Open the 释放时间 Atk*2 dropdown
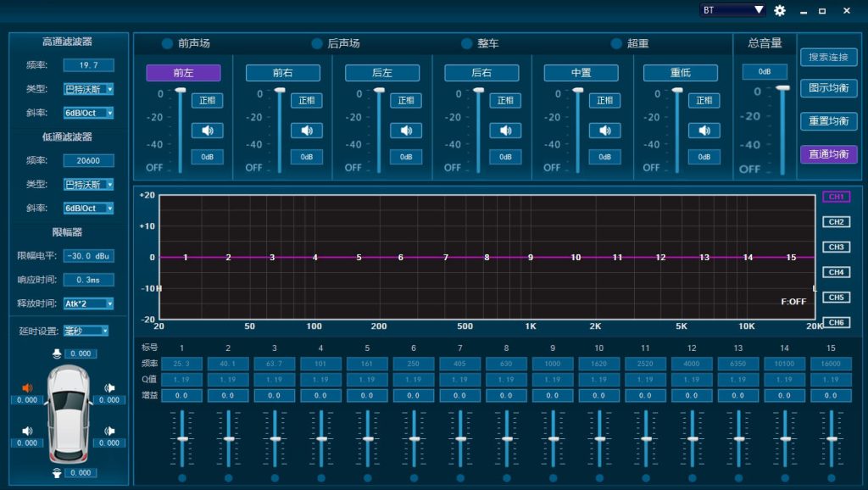This screenshot has width=868, height=490. coord(88,303)
